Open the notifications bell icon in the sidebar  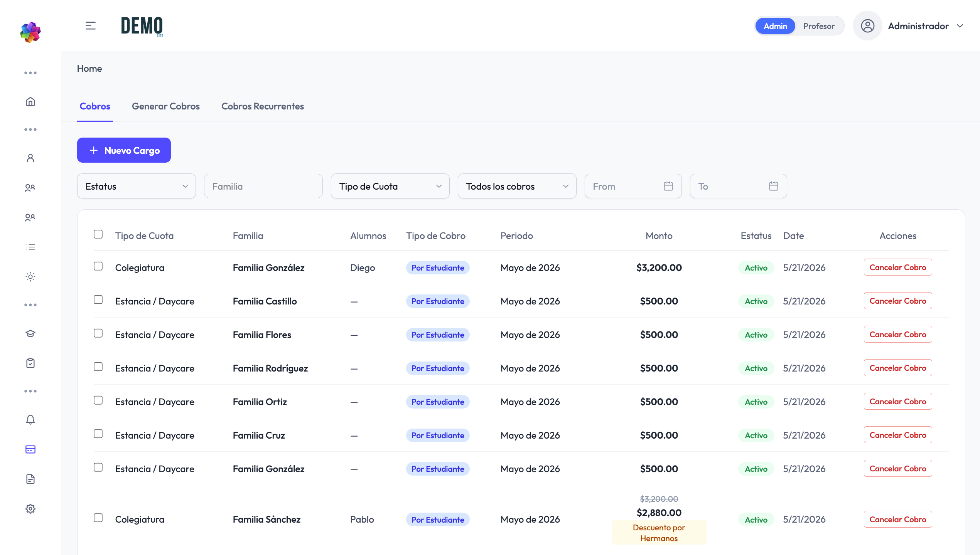[x=30, y=419]
